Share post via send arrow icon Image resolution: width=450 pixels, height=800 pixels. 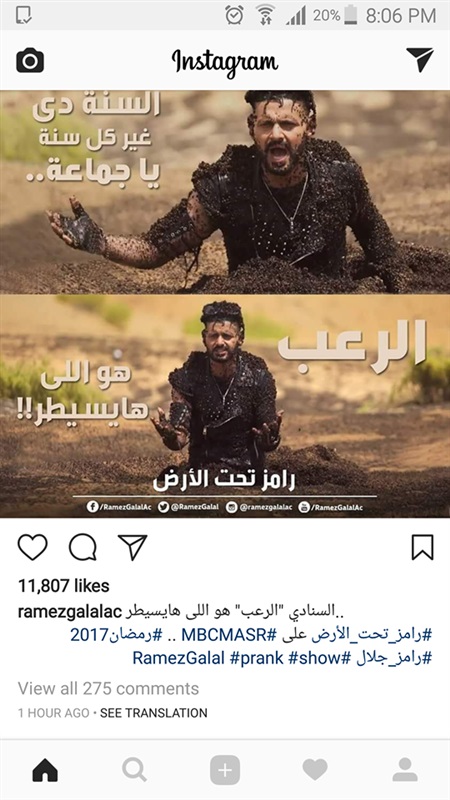click(x=133, y=547)
